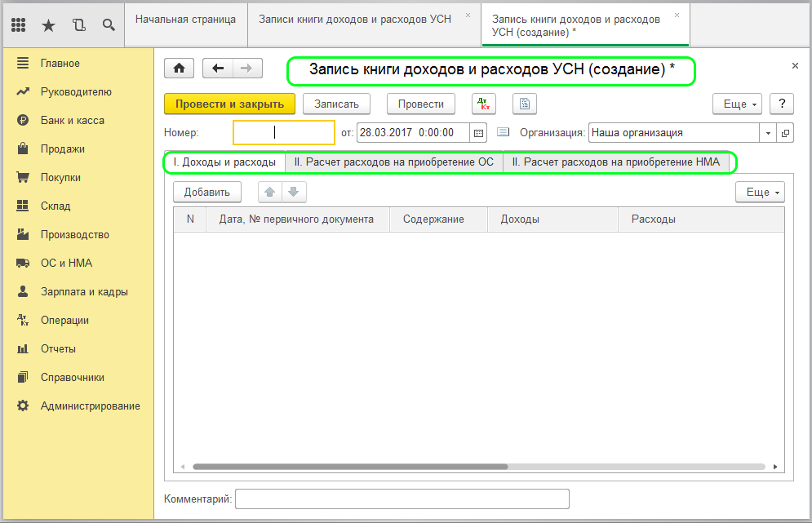Click the search magnifier icon
The width and height of the screenshot is (812, 523).
pos(109,25)
